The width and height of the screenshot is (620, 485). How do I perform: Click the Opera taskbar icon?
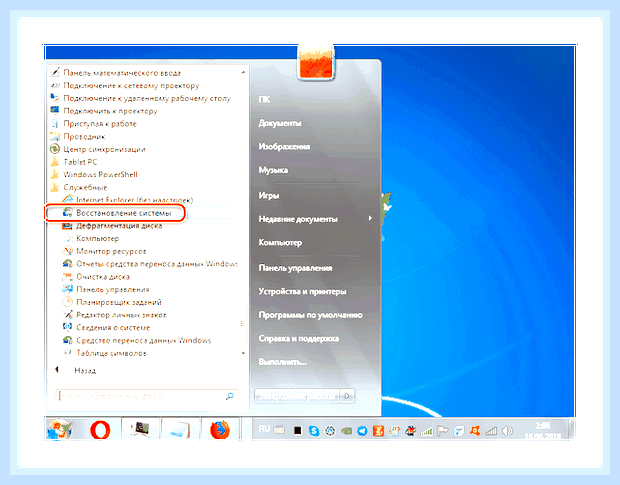click(x=100, y=429)
